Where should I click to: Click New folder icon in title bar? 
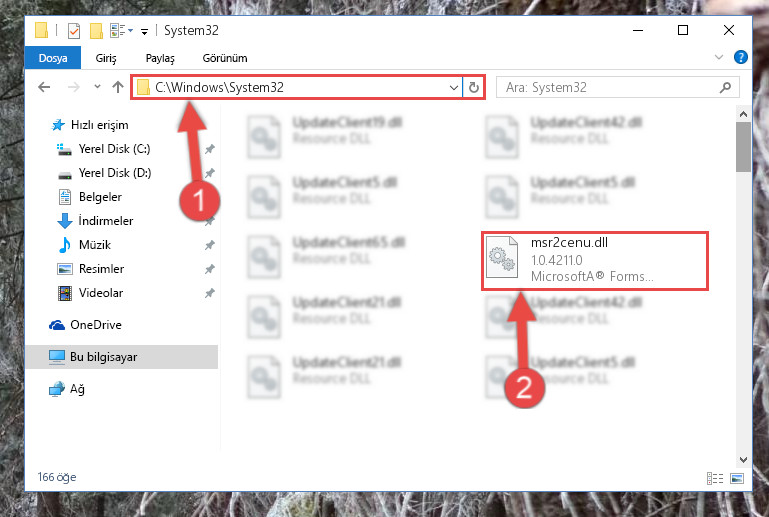pos(96,30)
